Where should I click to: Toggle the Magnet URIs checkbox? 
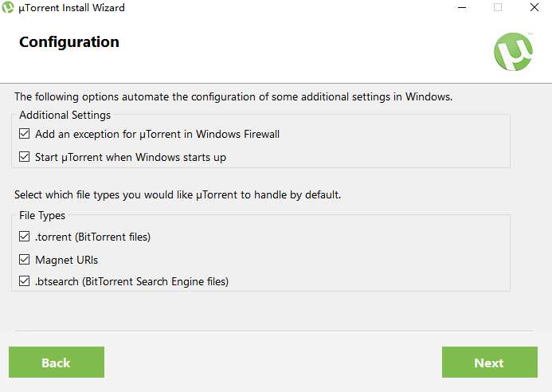[25, 260]
